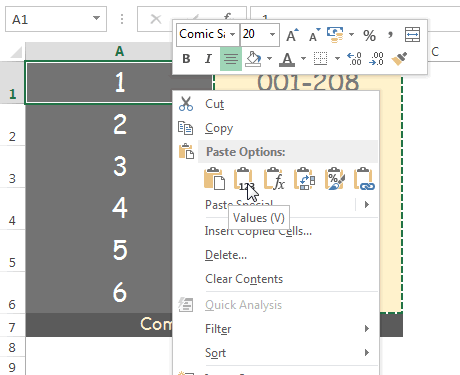This screenshot has width=460, height=375.
Task: Click Merge & Center icon
Action: (412, 35)
